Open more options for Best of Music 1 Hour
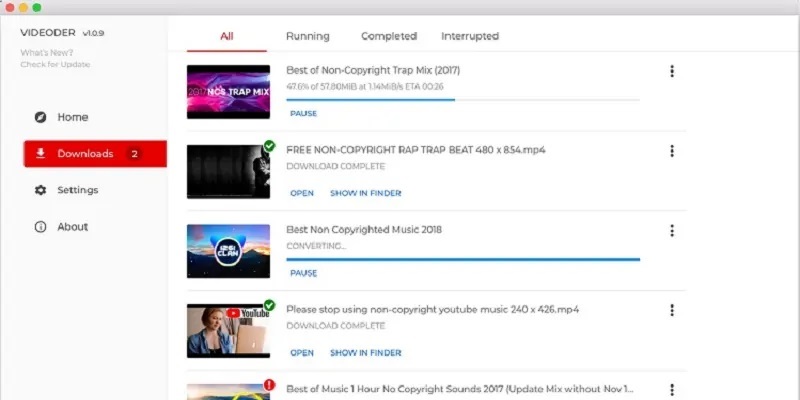This screenshot has width=800, height=400. [672, 390]
